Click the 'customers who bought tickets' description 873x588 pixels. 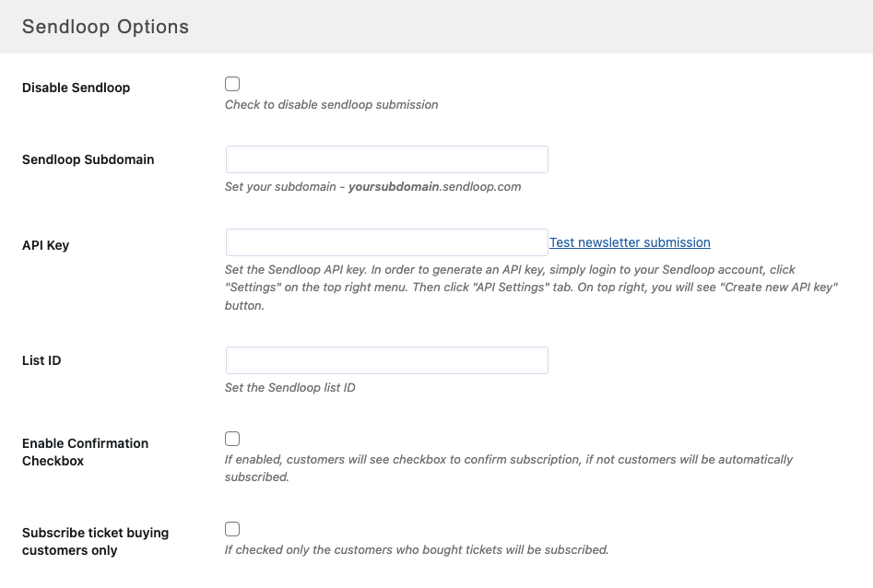417,549
